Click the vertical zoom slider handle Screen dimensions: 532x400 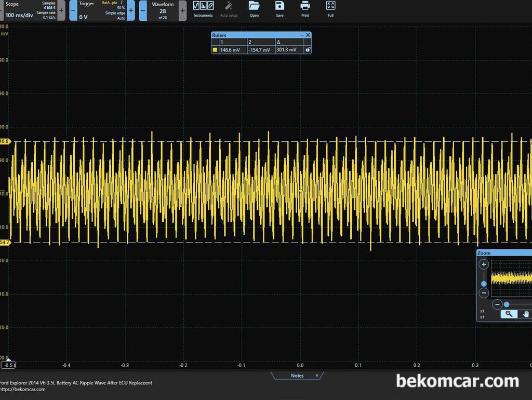tap(484, 284)
